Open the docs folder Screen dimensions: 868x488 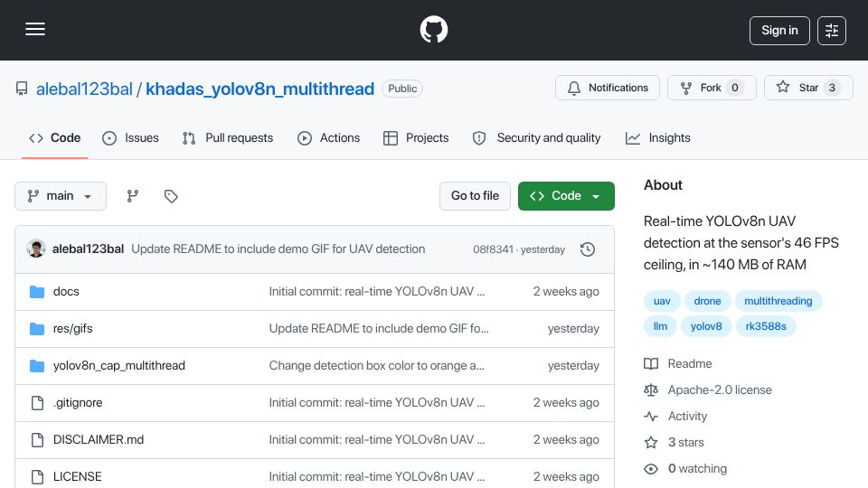(66, 292)
